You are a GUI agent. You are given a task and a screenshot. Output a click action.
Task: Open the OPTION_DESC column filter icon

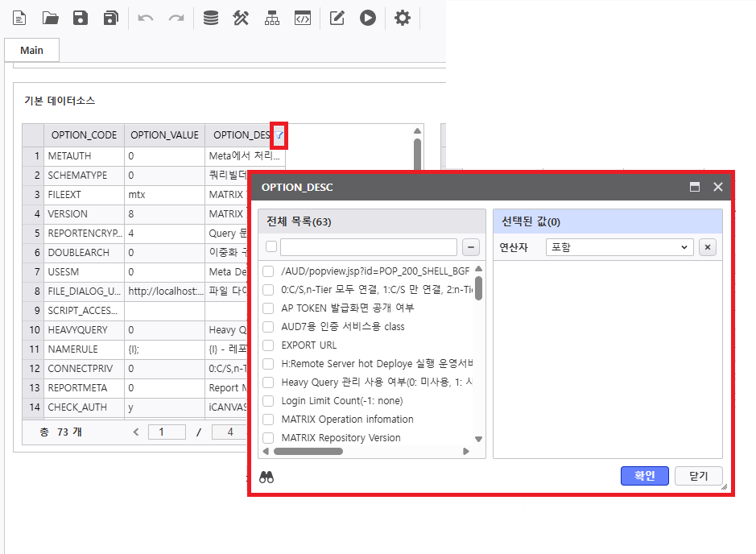point(279,135)
